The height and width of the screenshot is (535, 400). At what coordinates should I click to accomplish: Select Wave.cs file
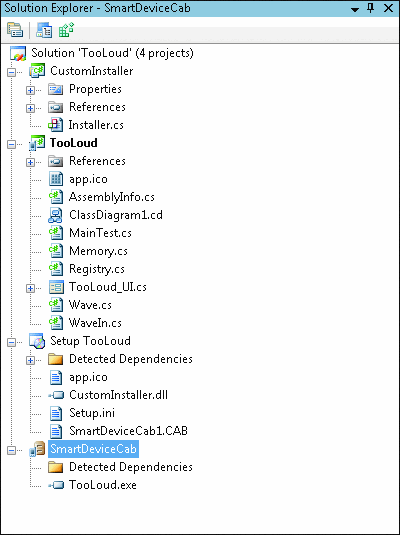coord(90,305)
